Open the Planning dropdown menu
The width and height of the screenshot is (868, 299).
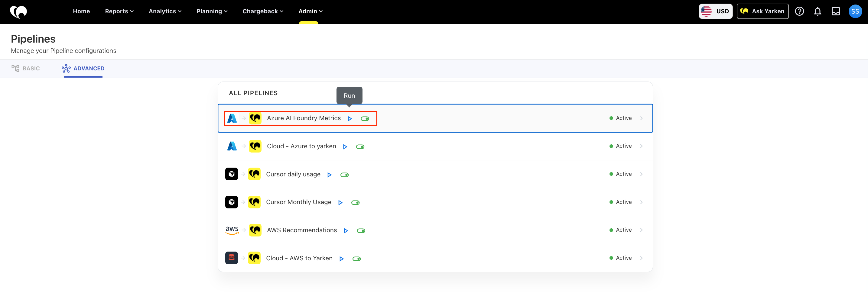click(212, 11)
